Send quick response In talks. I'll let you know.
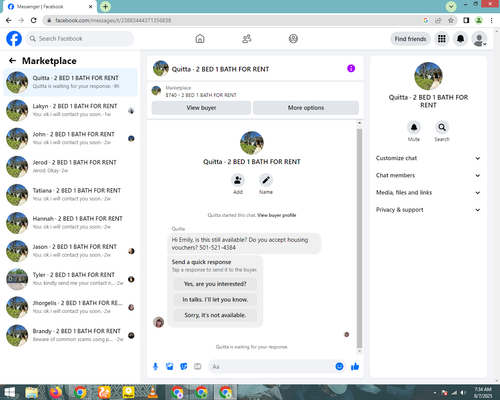Image resolution: width=500 pixels, height=400 pixels. tap(215, 300)
